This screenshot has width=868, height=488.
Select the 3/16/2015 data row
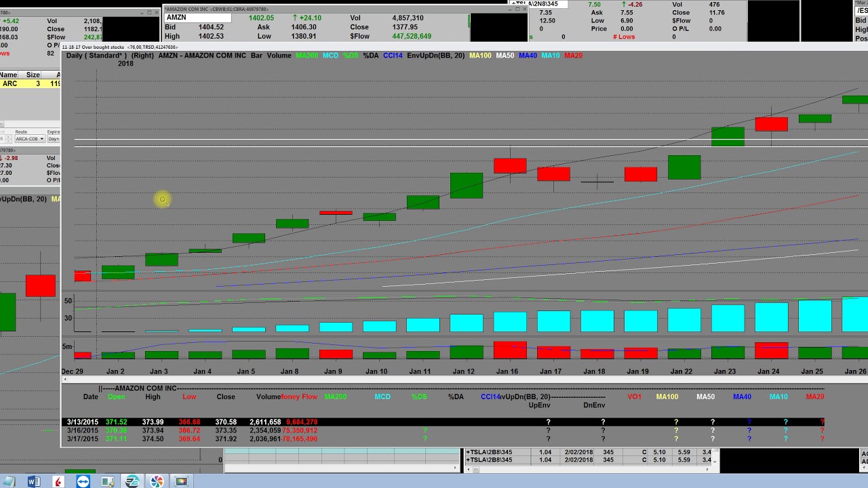[x=443, y=430]
